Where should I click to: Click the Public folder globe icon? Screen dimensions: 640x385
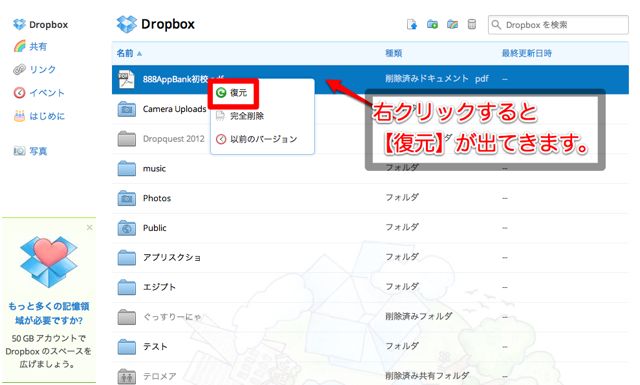point(127,228)
